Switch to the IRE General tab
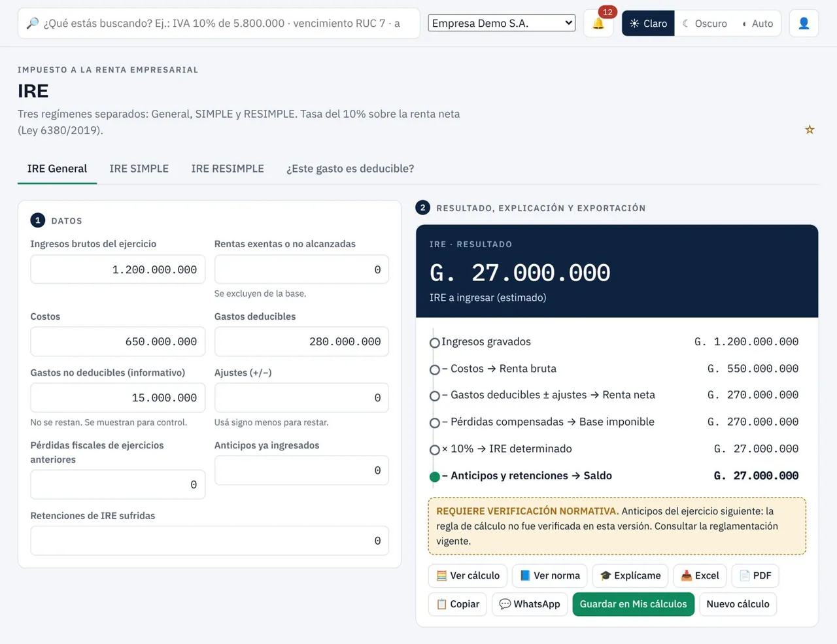 pyautogui.click(x=57, y=169)
